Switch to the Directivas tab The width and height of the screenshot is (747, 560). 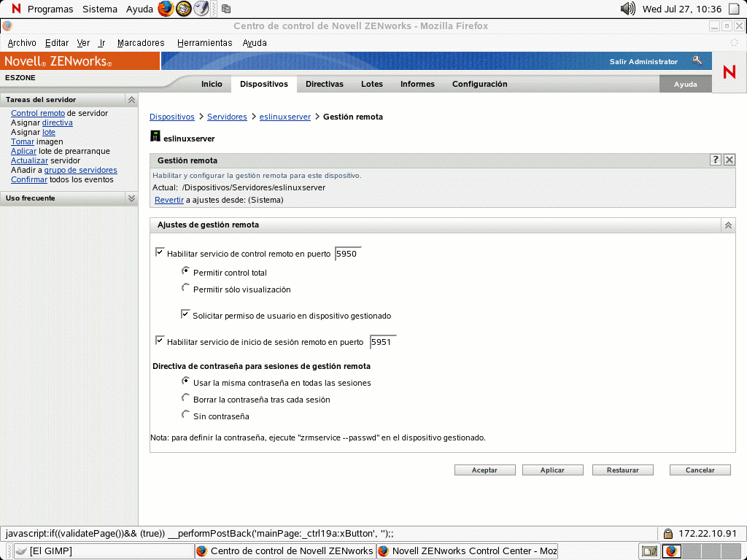coord(324,84)
